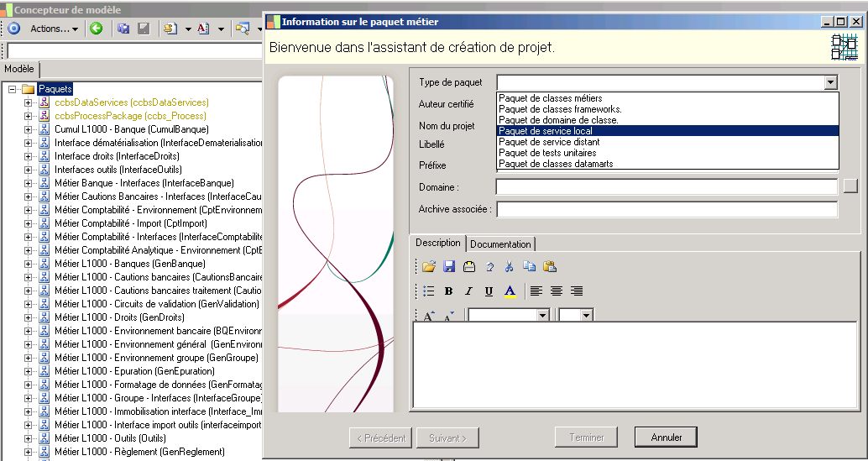868x461 pixels.
Task: Click the save floppy icon in description editor
Action: tap(449, 267)
